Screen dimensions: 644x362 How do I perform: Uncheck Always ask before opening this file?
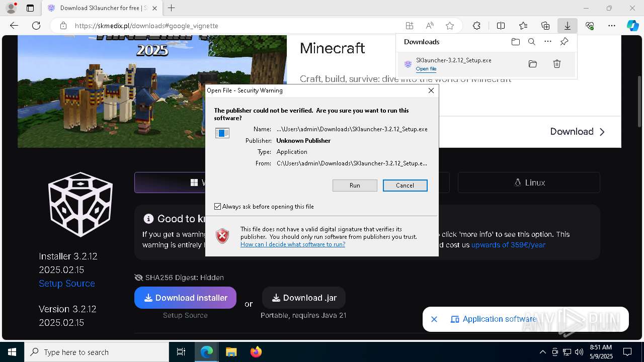click(217, 207)
